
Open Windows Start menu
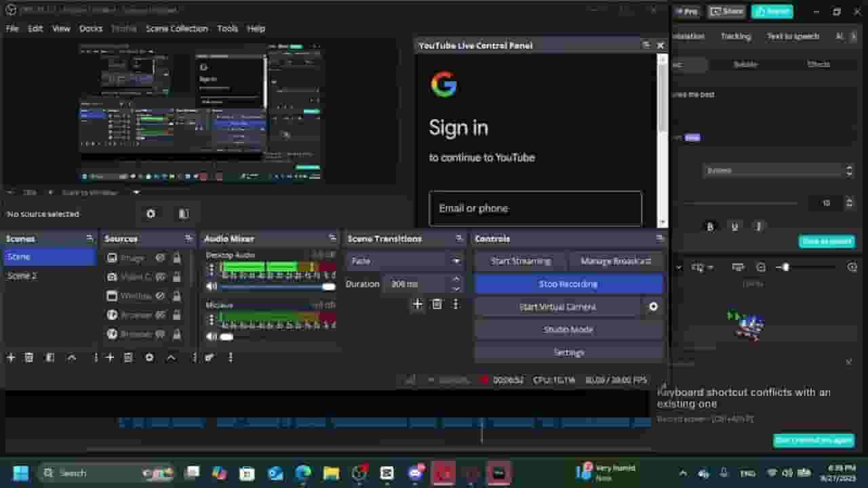[x=20, y=473]
